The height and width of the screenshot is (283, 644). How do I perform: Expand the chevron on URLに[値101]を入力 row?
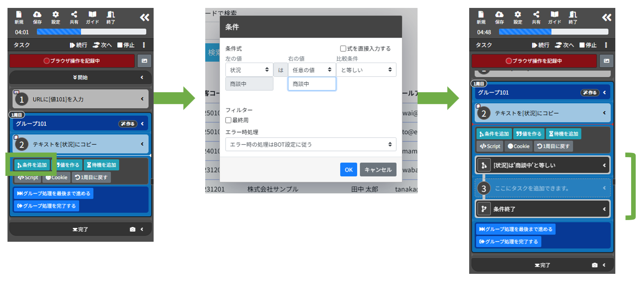(142, 99)
